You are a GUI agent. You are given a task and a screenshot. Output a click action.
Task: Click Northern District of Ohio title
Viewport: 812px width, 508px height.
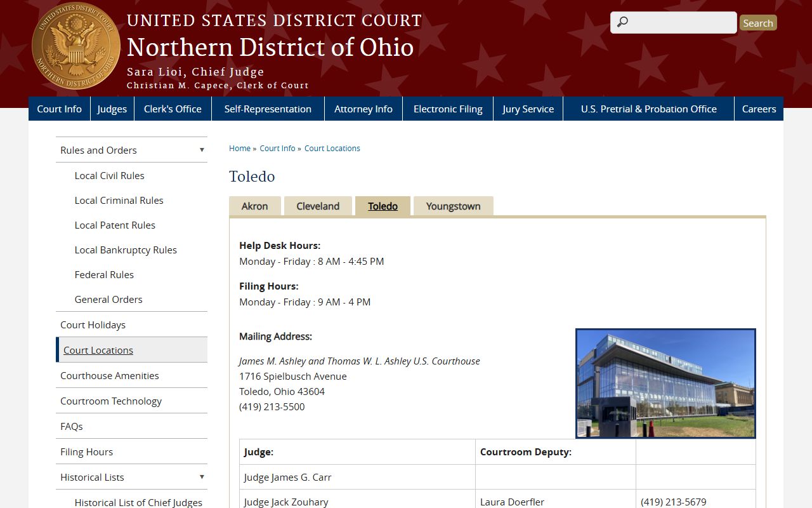pyautogui.click(x=270, y=48)
